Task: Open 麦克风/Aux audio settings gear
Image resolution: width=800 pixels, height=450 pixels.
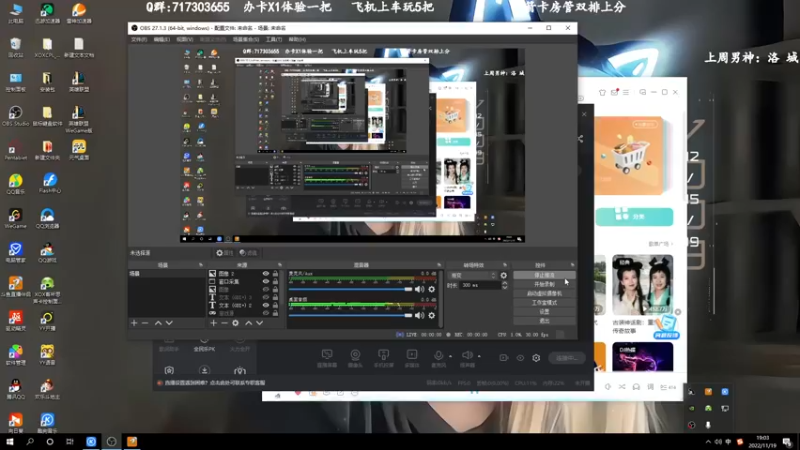Action: [432, 289]
